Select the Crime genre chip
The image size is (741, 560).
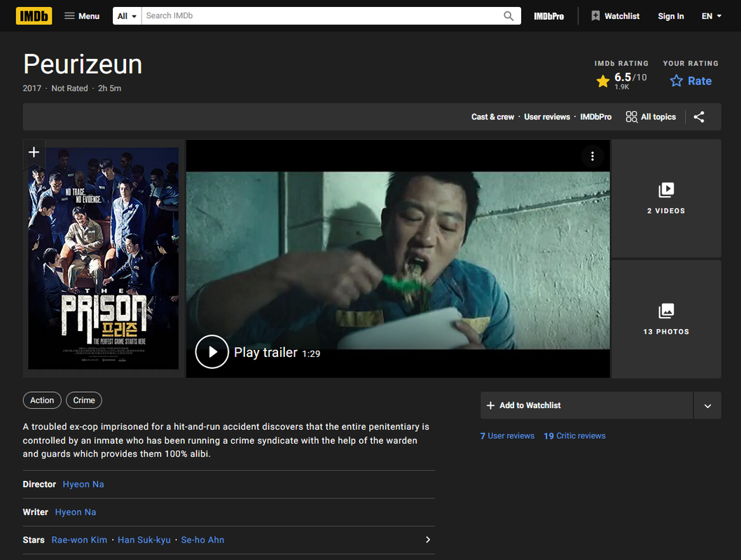tap(84, 400)
